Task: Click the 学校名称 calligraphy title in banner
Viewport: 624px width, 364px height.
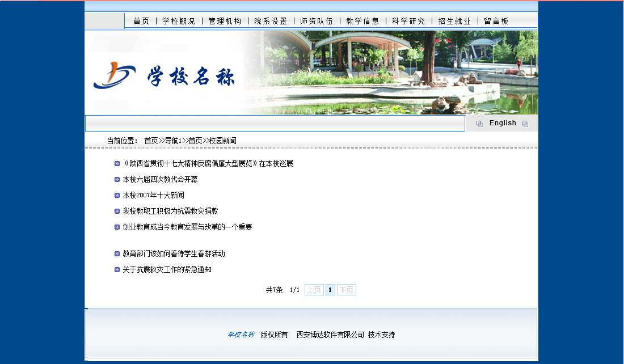Action: 191,77
